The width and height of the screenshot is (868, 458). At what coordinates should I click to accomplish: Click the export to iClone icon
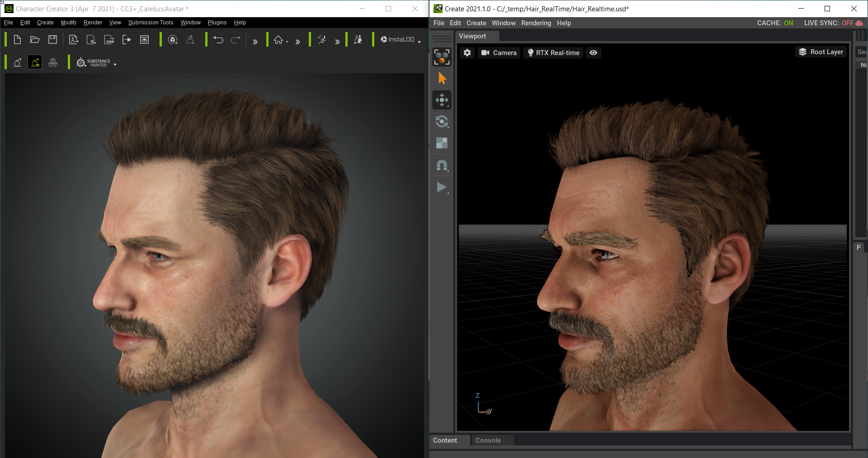pyautogui.click(x=91, y=40)
